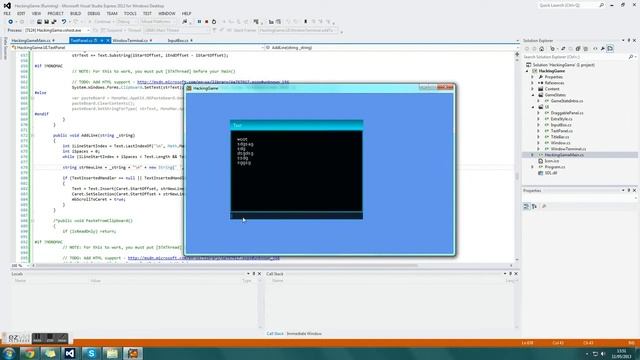Open Property Pages icon in Properties panel
Image resolution: width=640 pixels, height=360 pixels.
[x=544, y=206]
